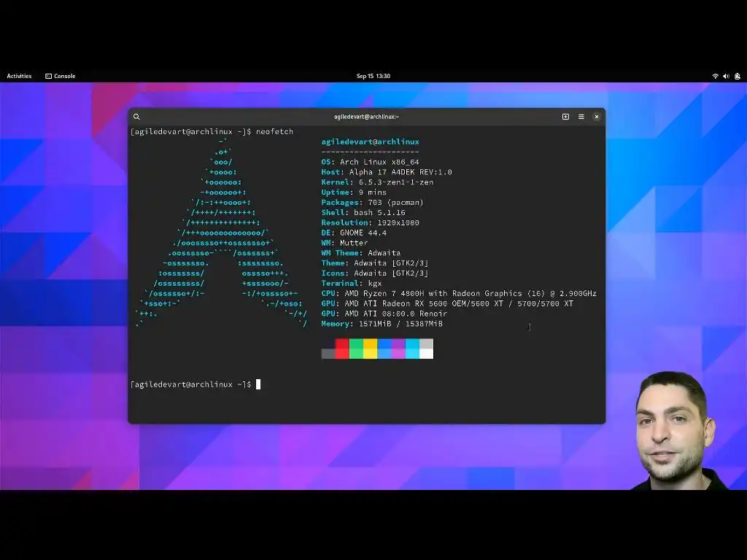Open the search icon in Console header
Viewport: 747px width, 560px height.
pyautogui.click(x=136, y=117)
